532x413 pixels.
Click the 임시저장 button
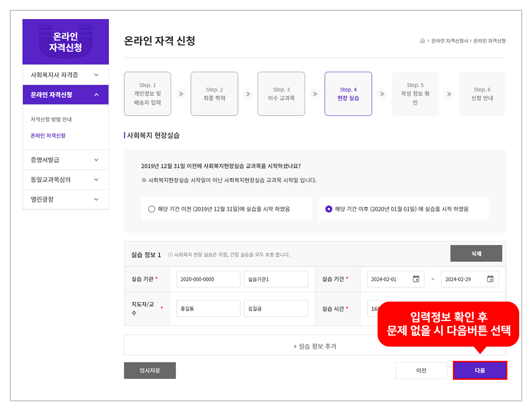point(150,371)
